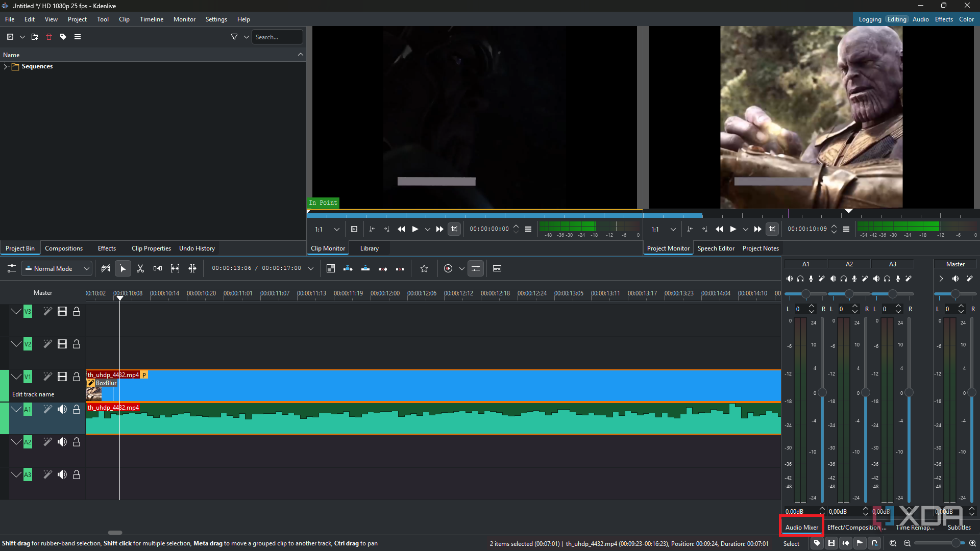Click the Tags icon in project bin
Viewport: 980px width, 551px height.
click(63, 37)
